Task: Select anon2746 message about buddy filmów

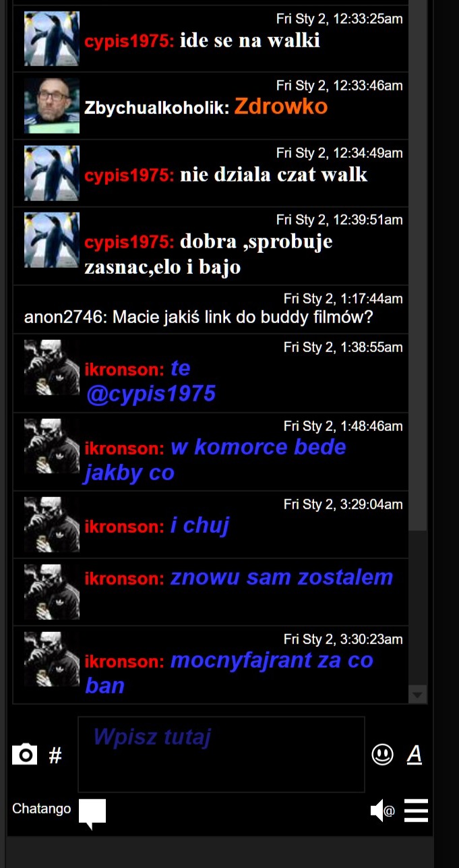Action: click(199, 317)
